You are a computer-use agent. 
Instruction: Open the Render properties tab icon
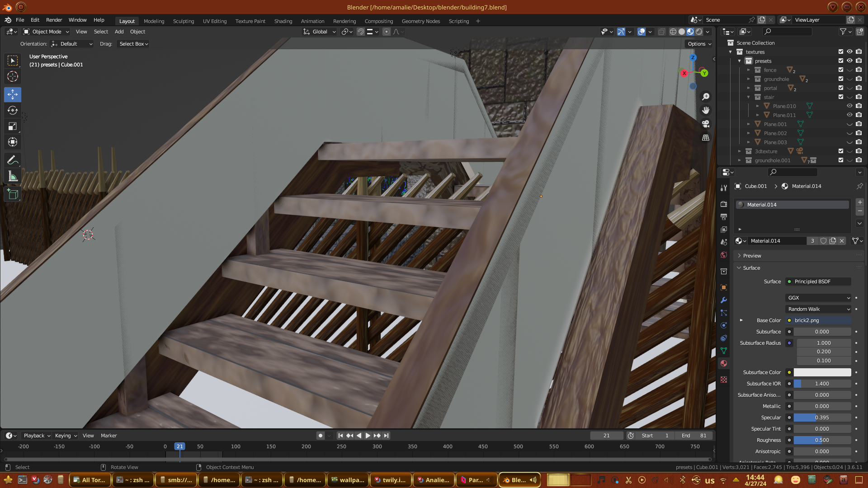tap(724, 204)
